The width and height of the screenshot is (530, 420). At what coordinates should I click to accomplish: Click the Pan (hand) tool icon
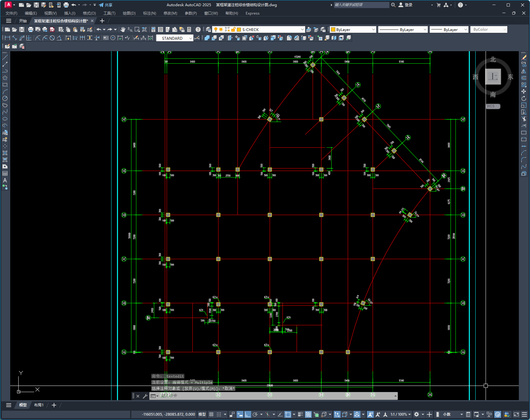click(x=123, y=29)
